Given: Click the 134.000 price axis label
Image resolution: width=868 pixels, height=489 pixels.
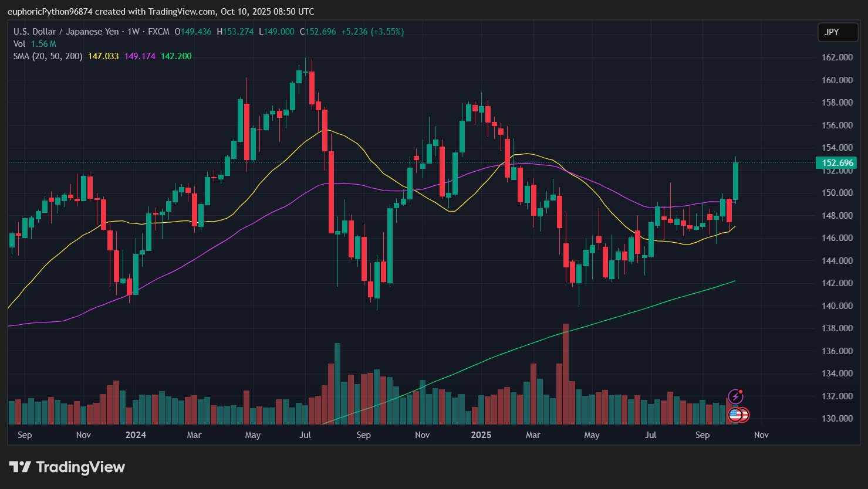Looking at the screenshot, I should [837, 373].
